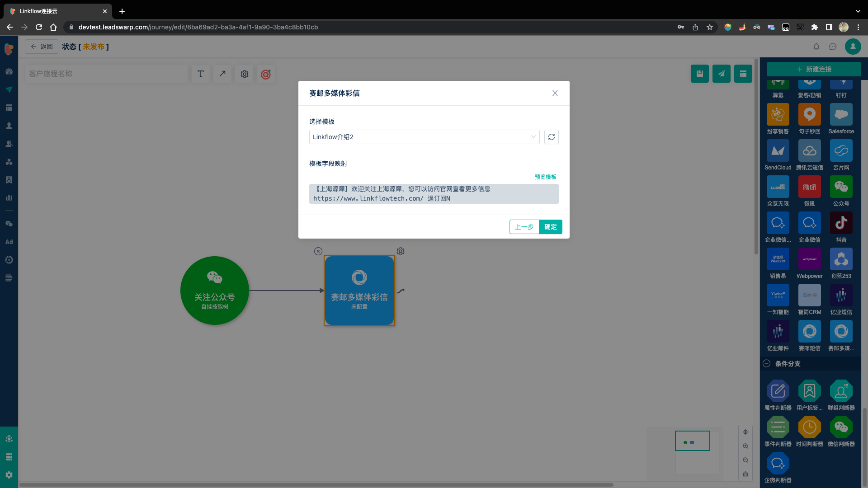The width and height of the screenshot is (868, 488).
Task: Click the minimap viewport thumbnail
Action: tap(692, 441)
